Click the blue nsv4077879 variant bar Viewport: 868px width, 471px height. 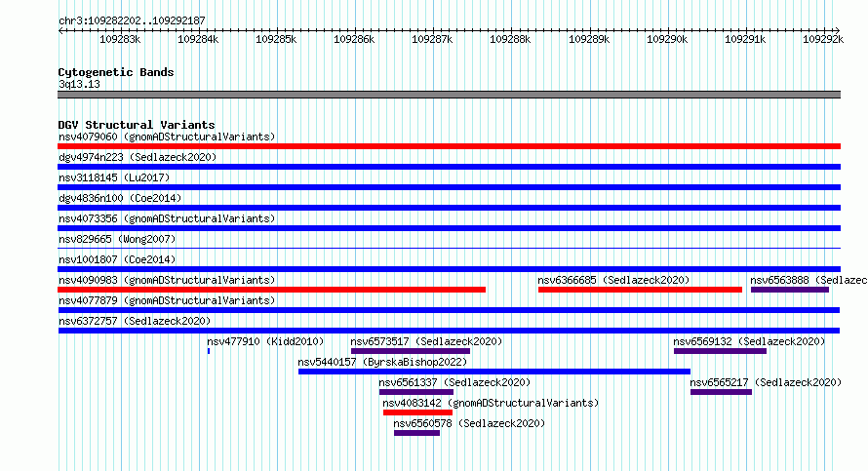[449, 310]
